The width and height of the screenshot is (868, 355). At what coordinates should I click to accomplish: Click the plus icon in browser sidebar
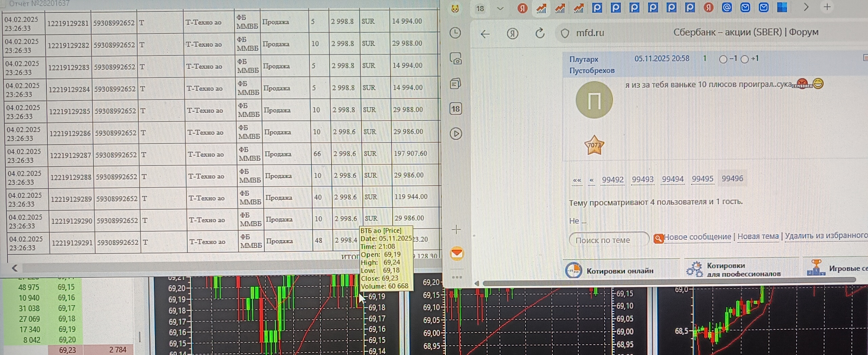[456, 229]
